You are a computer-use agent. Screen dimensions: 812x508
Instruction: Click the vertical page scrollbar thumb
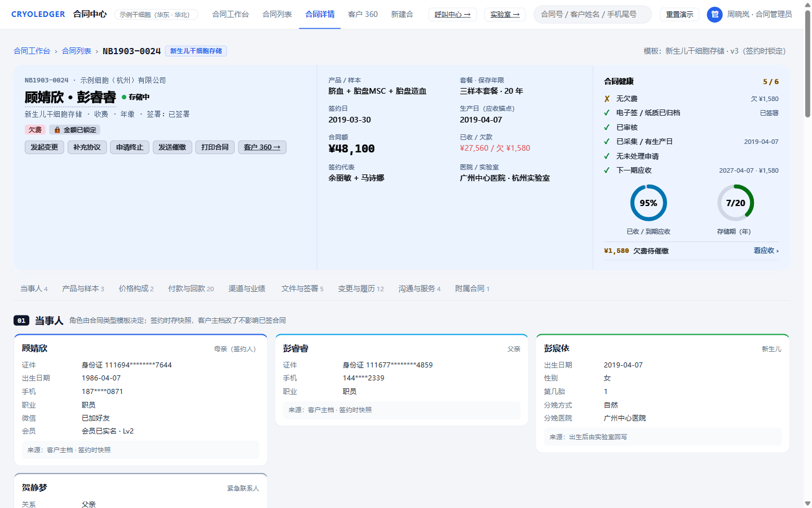pyautogui.click(x=807, y=63)
